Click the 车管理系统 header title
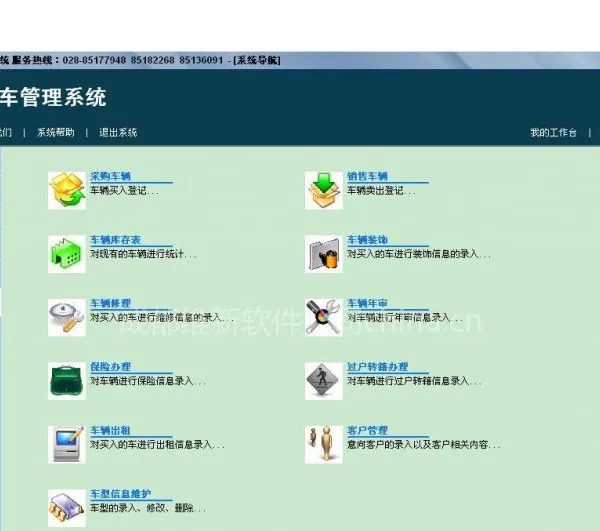The height and width of the screenshot is (531, 600). pyautogui.click(x=53, y=97)
